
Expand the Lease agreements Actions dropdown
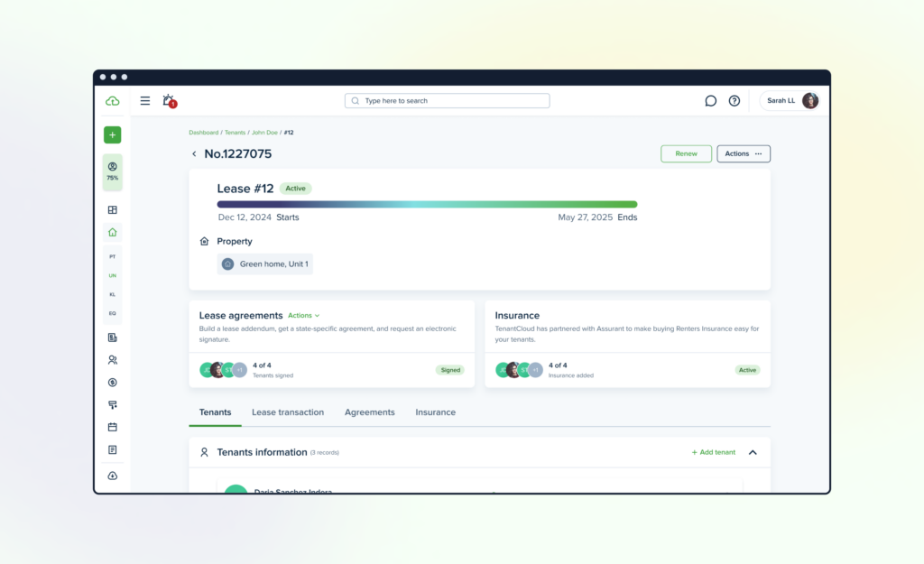pos(303,316)
